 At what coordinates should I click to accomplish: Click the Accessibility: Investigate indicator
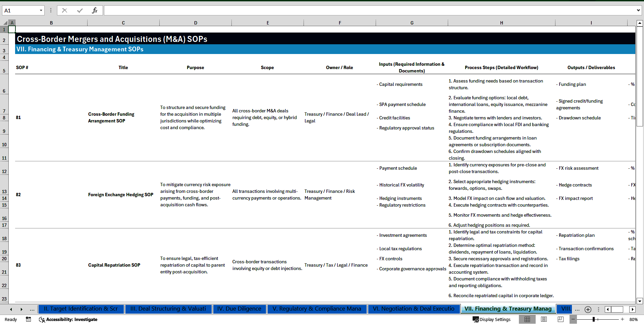(x=68, y=319)
